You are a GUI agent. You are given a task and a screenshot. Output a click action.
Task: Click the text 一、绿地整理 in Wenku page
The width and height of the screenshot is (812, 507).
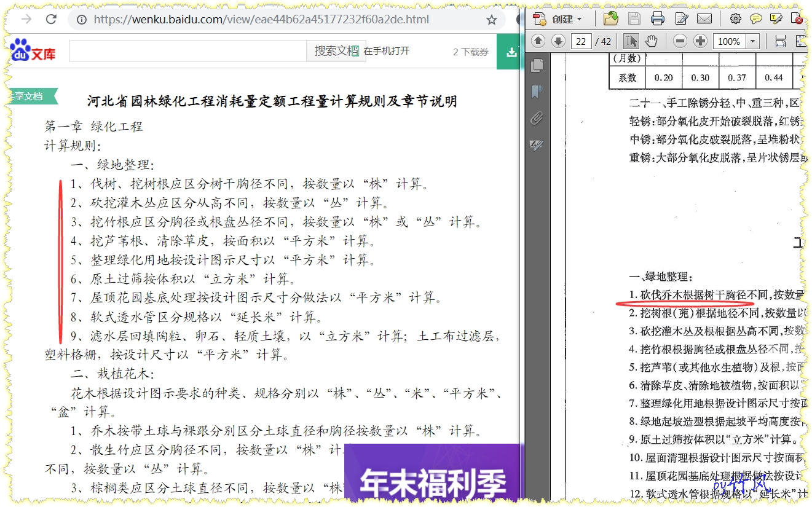tap(112, 165)
